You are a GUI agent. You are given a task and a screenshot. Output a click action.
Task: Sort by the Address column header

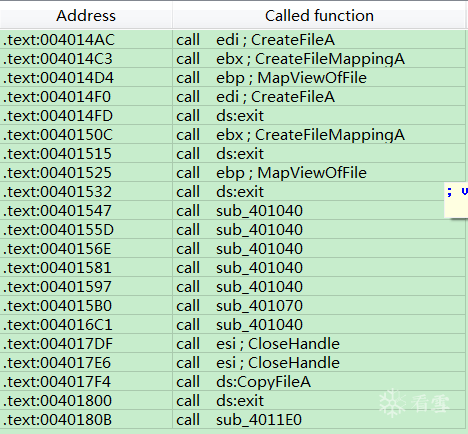point(86,16)
